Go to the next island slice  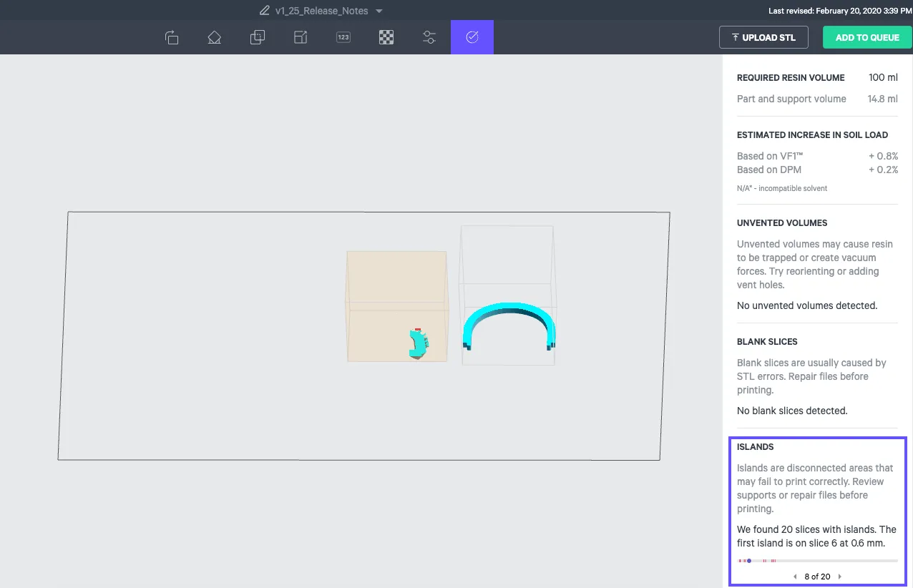coord(840,577)
